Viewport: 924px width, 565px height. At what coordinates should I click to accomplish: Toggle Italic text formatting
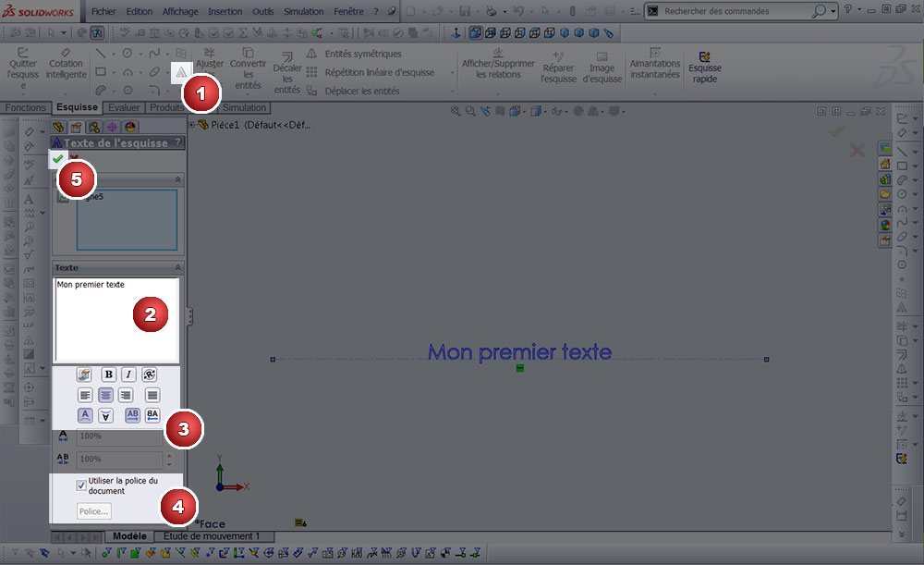pyautogui.click(x=128, y=375)
